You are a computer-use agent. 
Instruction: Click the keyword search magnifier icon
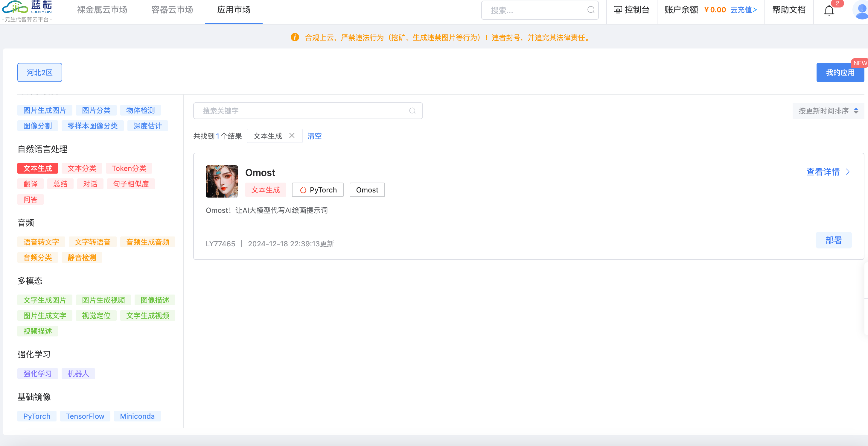click(412, 111)
